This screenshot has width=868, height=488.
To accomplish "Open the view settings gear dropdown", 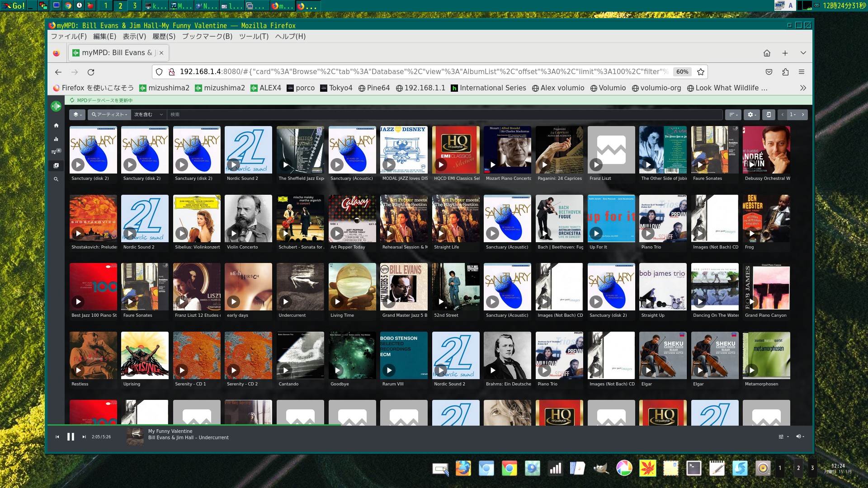I will click(752, 115).
